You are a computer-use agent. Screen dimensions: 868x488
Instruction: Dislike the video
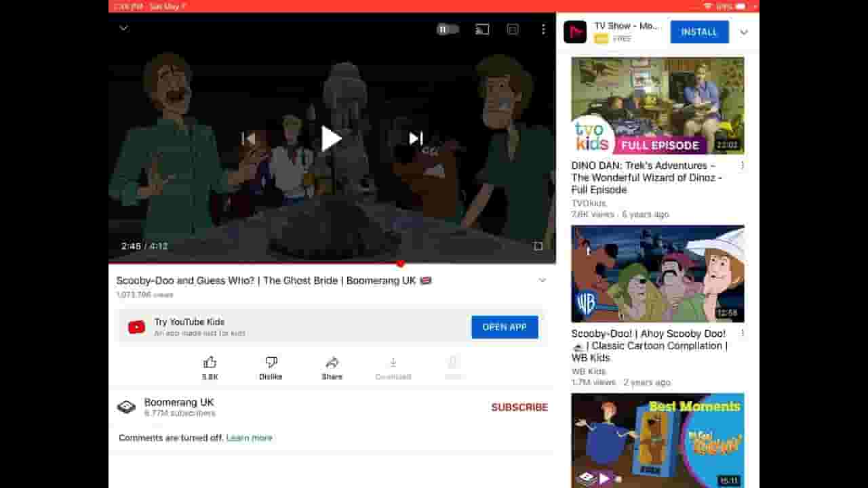(x=271, y=368)
